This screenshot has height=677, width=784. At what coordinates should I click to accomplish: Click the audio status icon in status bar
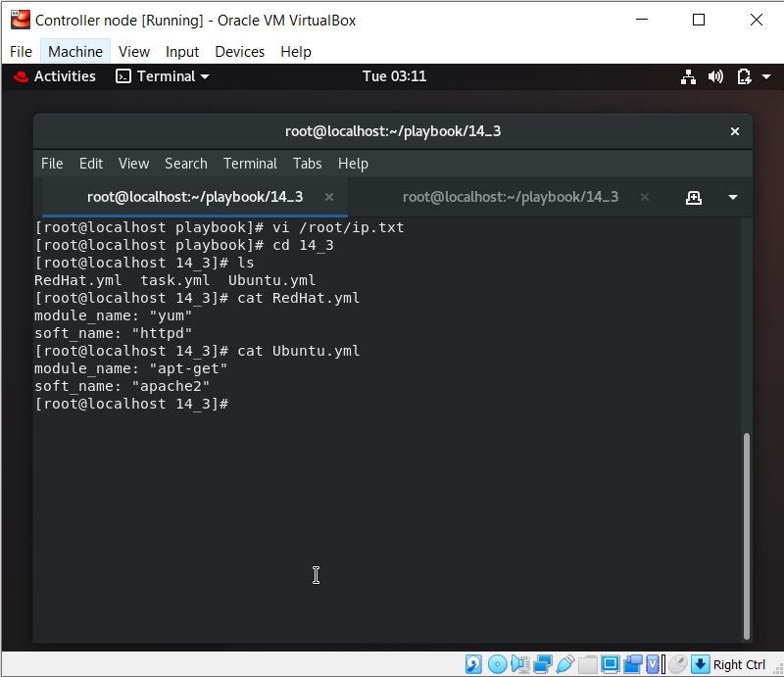coord(520,664)
